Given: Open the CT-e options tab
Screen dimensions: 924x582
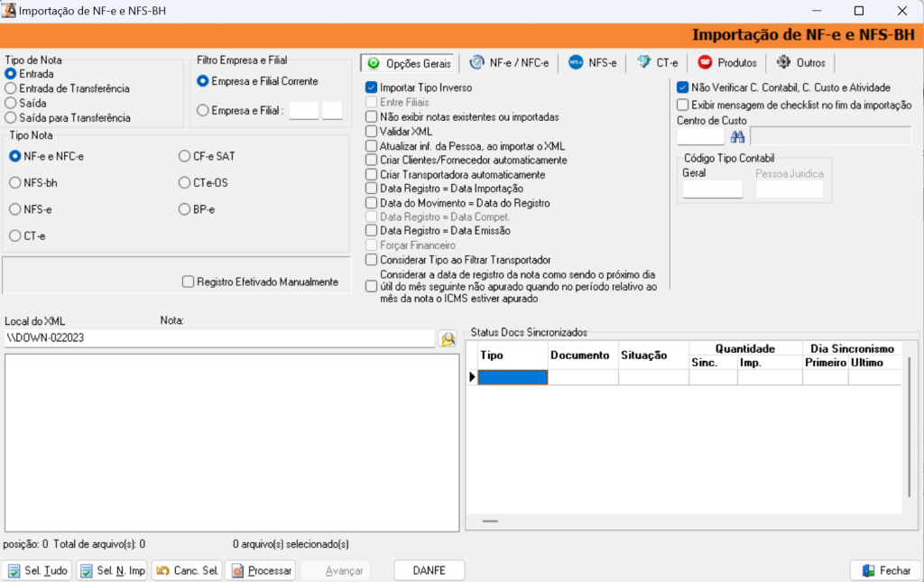Looking at the screenshot, I should pyautogui.click(x=657, y=63).
